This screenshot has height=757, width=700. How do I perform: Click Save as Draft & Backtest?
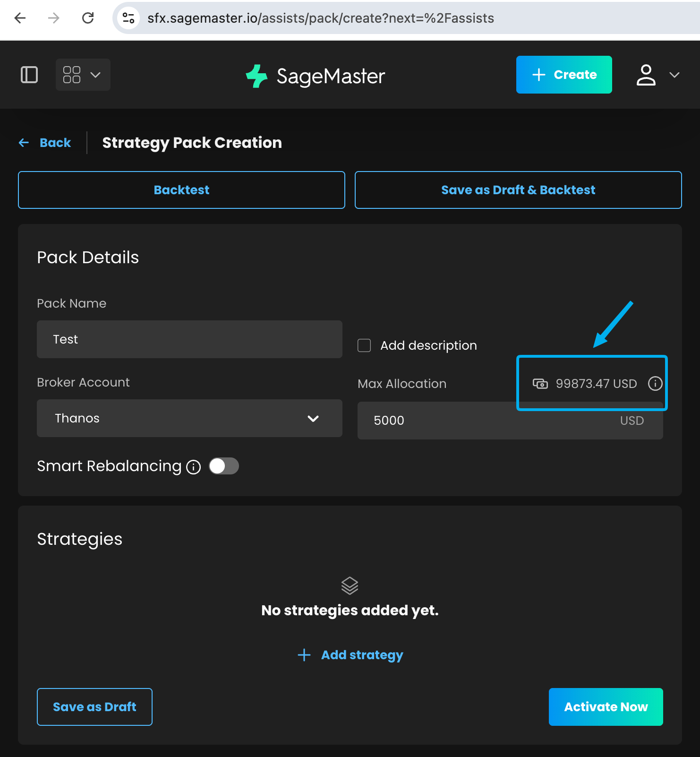click(x=518, y=190)
